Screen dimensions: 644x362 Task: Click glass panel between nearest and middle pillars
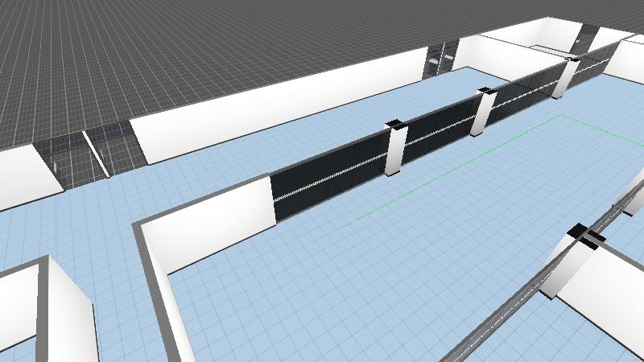click(x=439, y=132)
